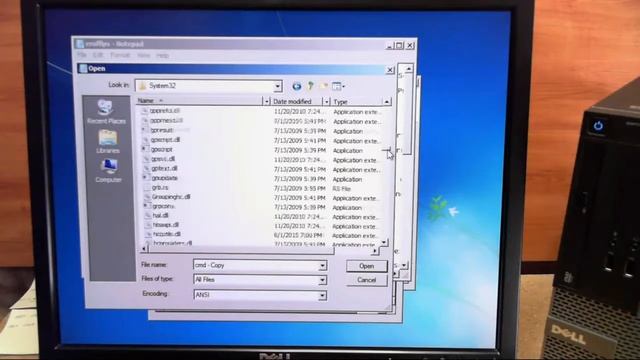The height and width of the screenshot is (360, 640).
Task: Open the Notepad Help menu
Action: (x=162, y=55)
